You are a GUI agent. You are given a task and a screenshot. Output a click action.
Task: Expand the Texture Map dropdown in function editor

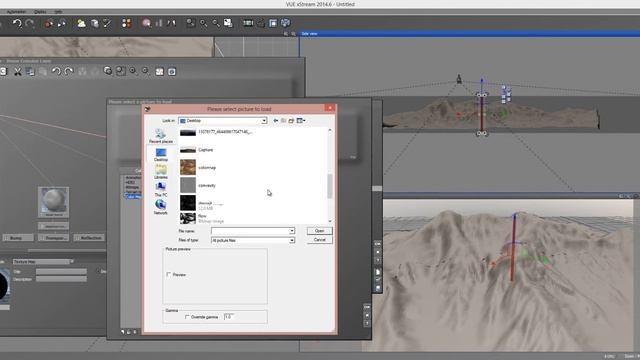(72, 262)
